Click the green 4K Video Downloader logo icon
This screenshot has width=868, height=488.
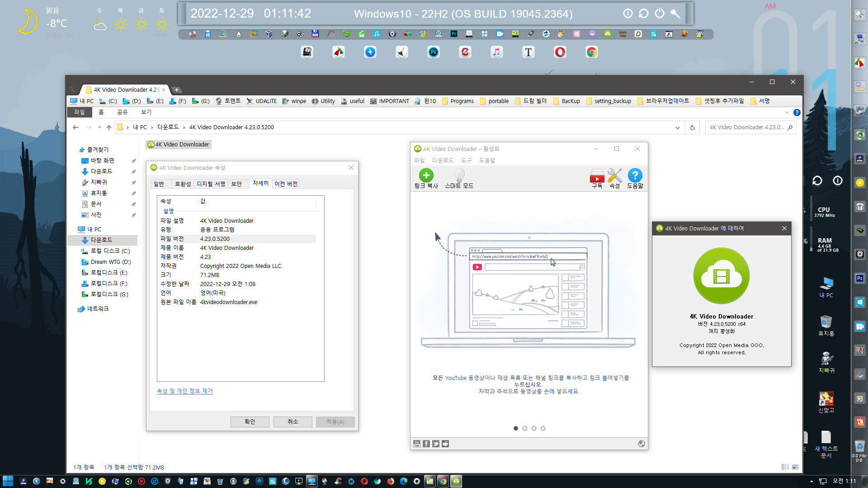(722, 275)
